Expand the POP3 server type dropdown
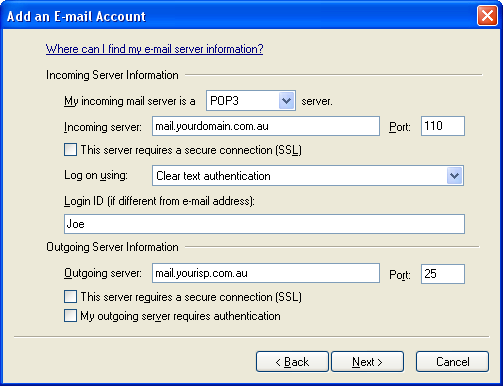 click(x=287, y=100)
